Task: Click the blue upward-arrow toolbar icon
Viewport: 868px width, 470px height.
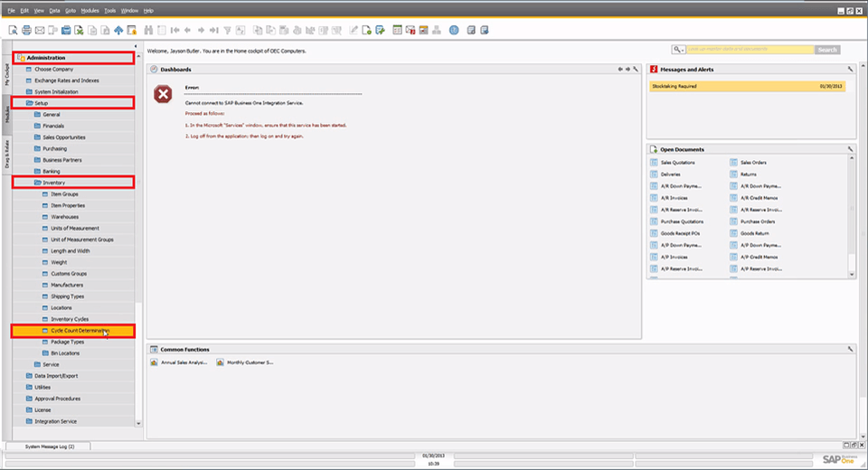Action: tap(118, 31)
